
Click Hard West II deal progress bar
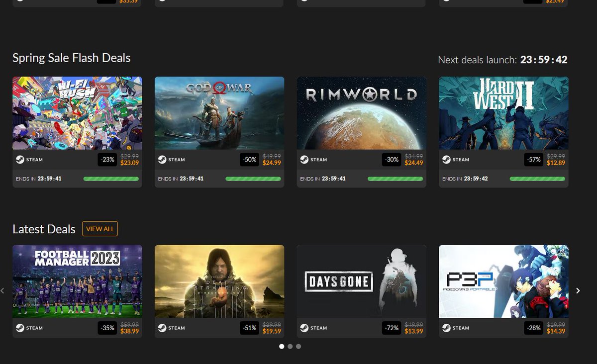(537, 179)
